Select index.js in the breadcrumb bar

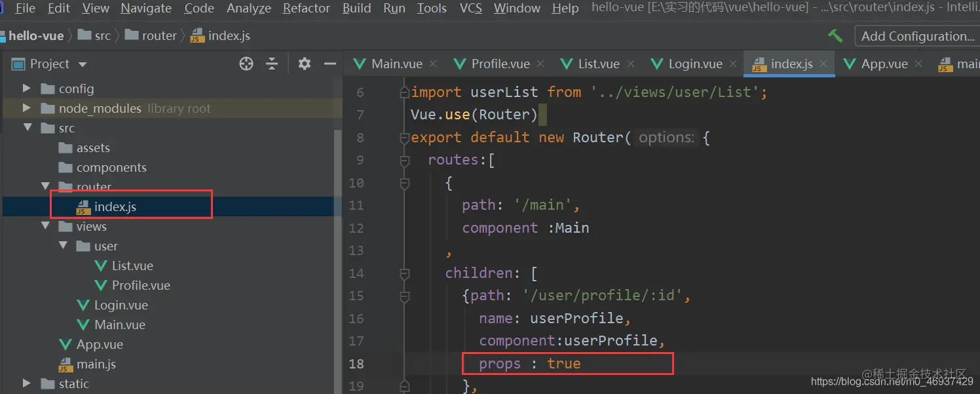[x=221, y=36]
